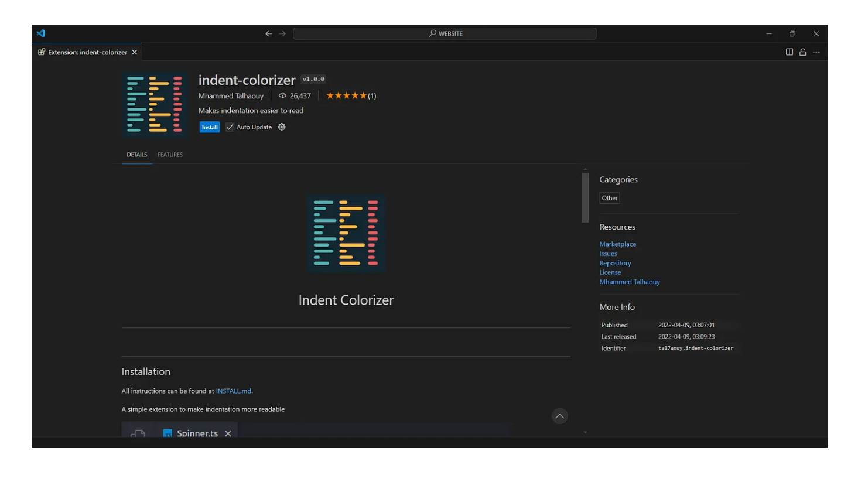
Task: Click the scrollbar up arrow
Action: point(585,169)
